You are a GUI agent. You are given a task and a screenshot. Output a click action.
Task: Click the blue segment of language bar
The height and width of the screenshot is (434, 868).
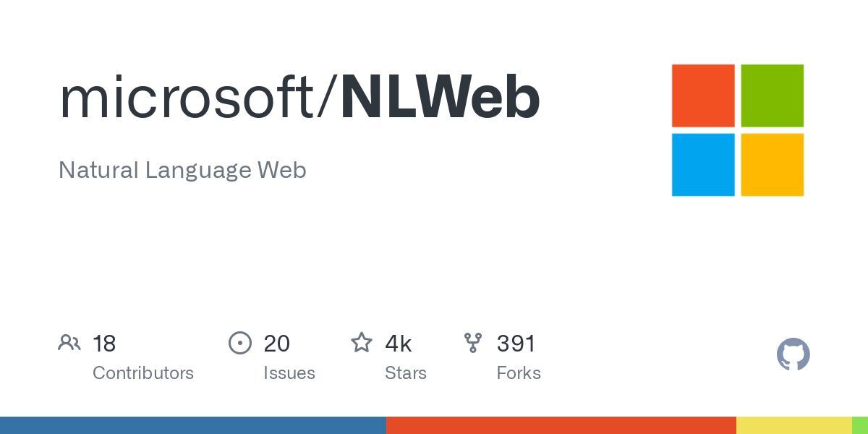(193, 425)
